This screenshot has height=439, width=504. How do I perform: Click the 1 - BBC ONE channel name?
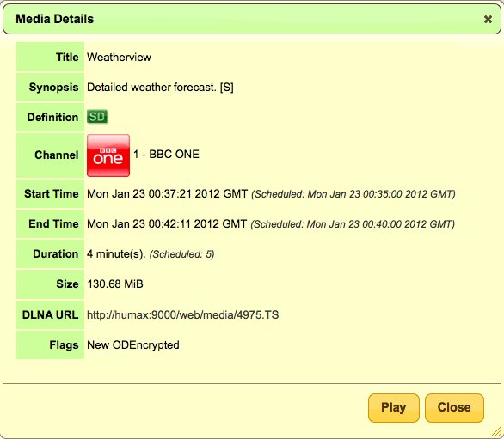pos(166,155)
